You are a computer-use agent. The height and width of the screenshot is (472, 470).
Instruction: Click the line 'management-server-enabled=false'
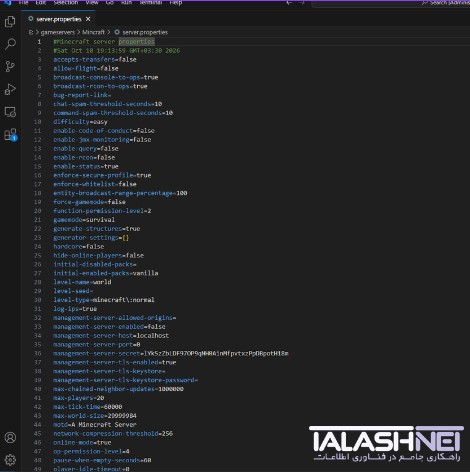pos(109,327)
